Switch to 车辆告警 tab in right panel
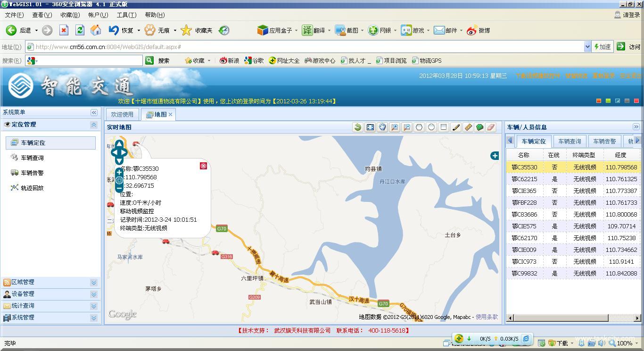Screen dimensions: 644x351 click(x=604, y=141)
